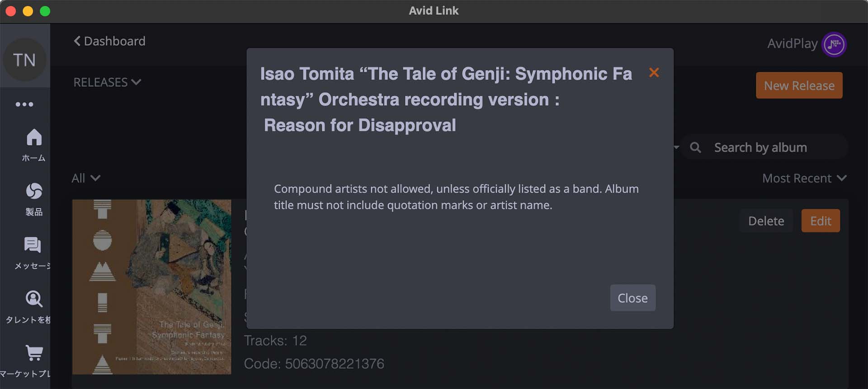The image size is (868, 389).
Task: Open the talent search icon
Action: (34, 299)
